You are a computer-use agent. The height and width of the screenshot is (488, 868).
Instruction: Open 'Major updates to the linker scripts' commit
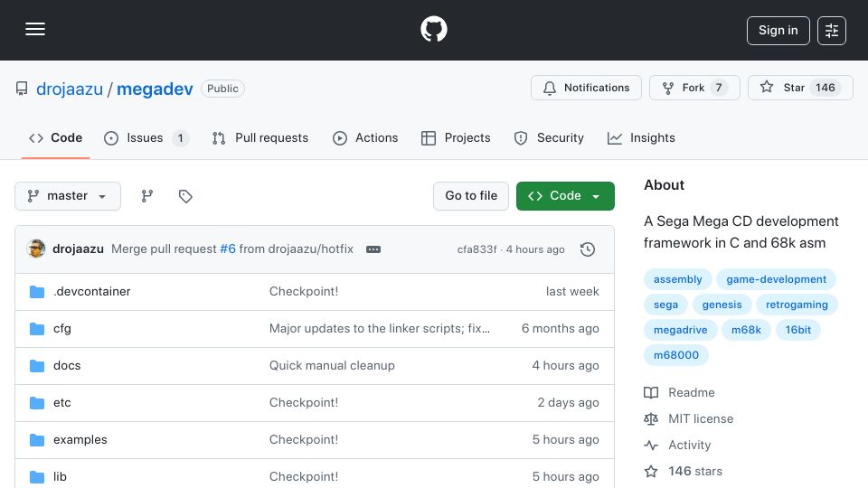(379, 329)
